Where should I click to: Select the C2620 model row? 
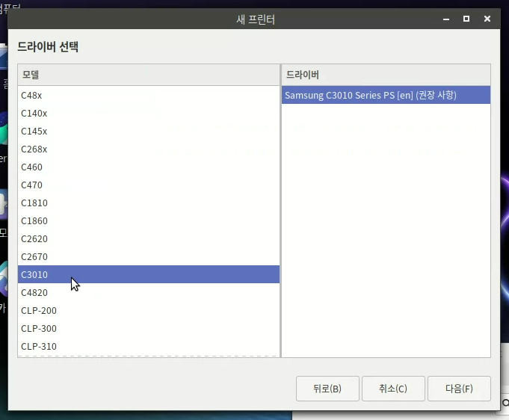click(149, 239)
